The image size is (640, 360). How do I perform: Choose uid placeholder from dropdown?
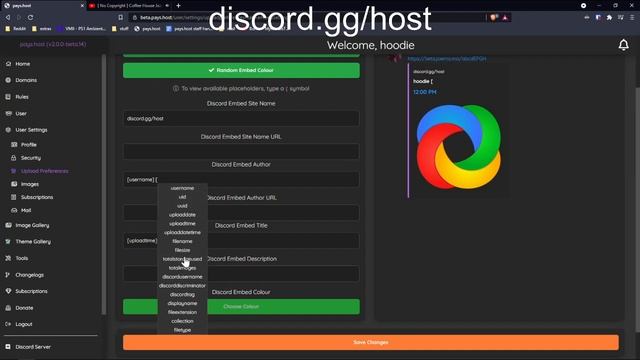(x=182, y=197)
